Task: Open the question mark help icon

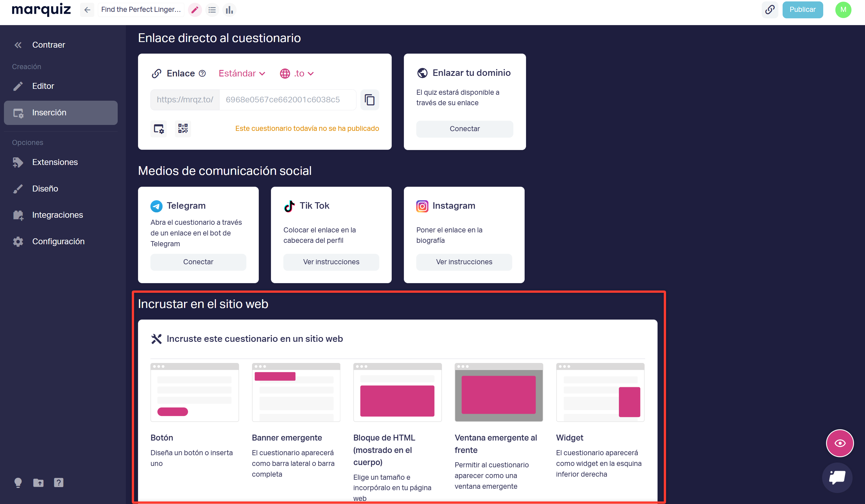Action: [x=58, y=482]
